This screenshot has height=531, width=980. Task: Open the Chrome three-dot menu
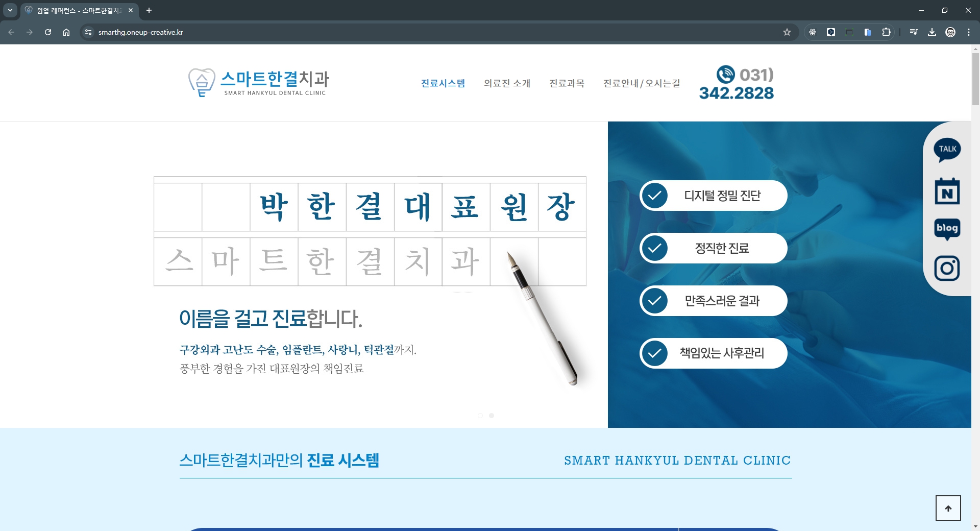(969, 32)
